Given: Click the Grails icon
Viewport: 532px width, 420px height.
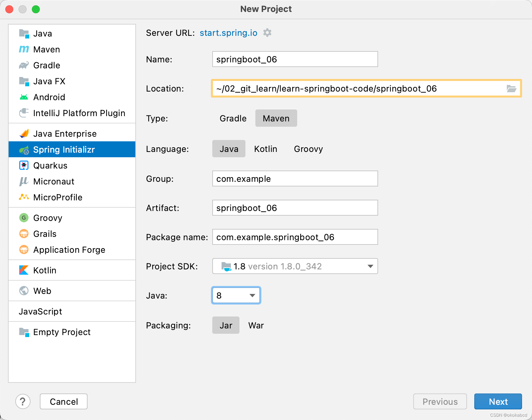Looking at the screenshot, I should tap(24, 234).
